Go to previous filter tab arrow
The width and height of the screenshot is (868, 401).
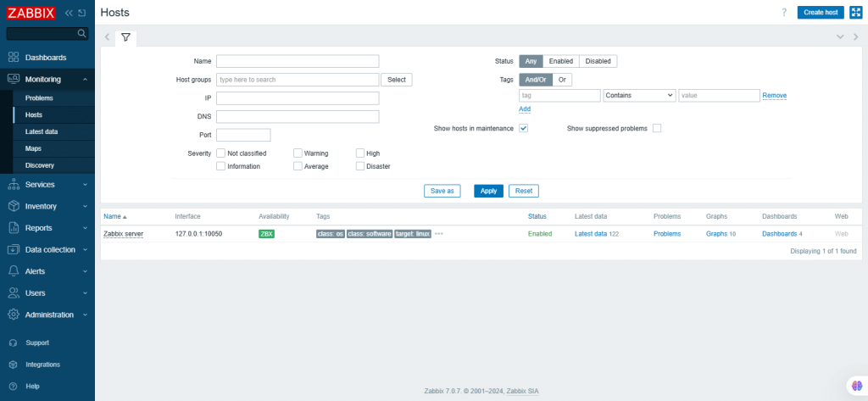coord(107,37)
